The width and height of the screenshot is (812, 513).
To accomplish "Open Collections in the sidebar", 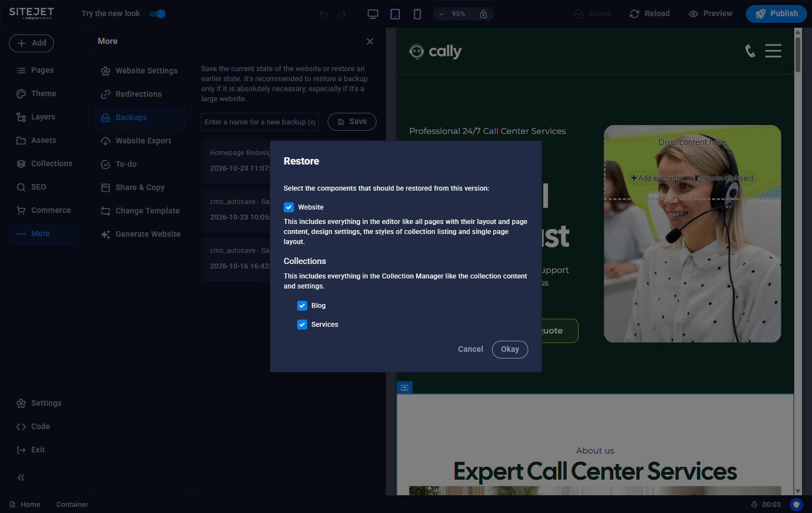I will point(44,164).
